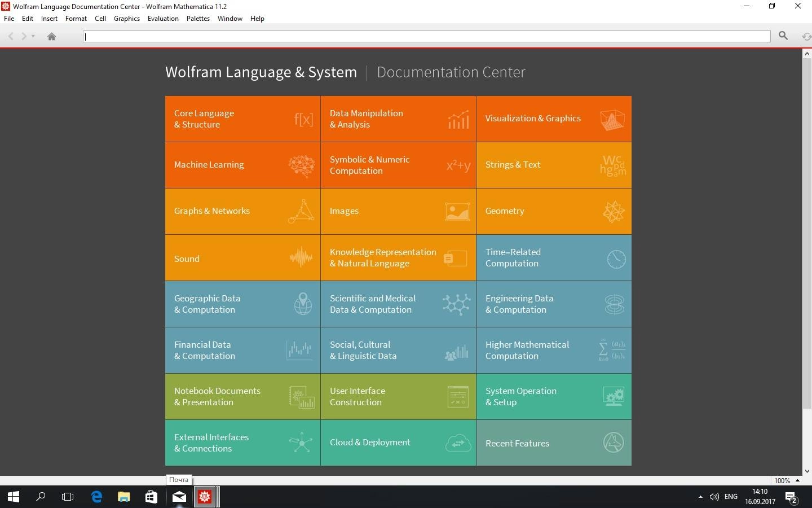Click the stock chart icon for Financial Data
The image size is (812, 508).
(x=299, y=350)
